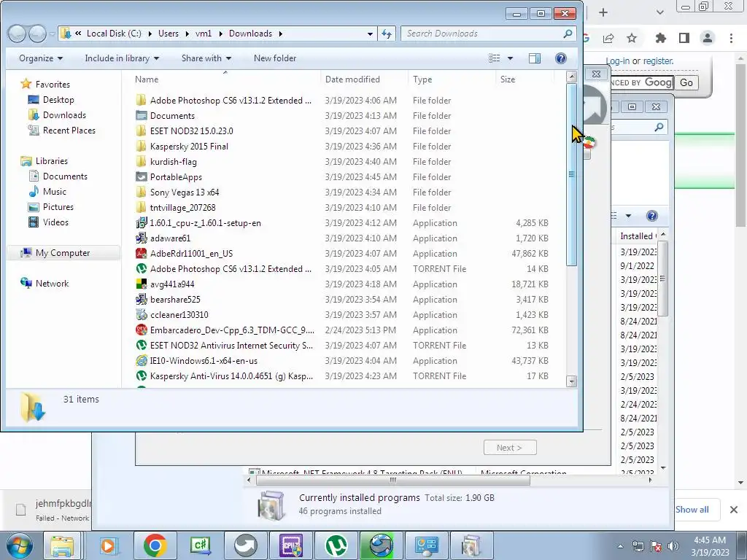Screen dimensions: 747x560
Task: Open the view options dropdown arrow
Action: coord(510,58)
